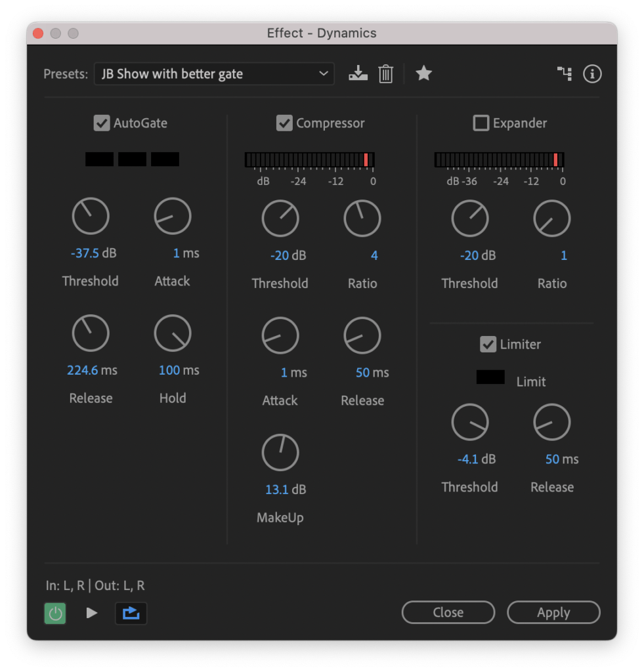
Task: Click the Expander Threshold knob
Action: (470, 218)
